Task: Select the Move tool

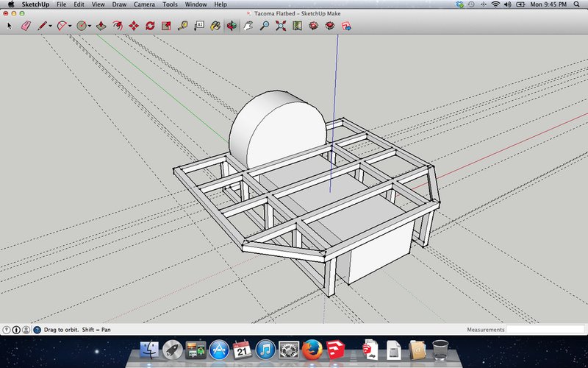Action: 134,26
